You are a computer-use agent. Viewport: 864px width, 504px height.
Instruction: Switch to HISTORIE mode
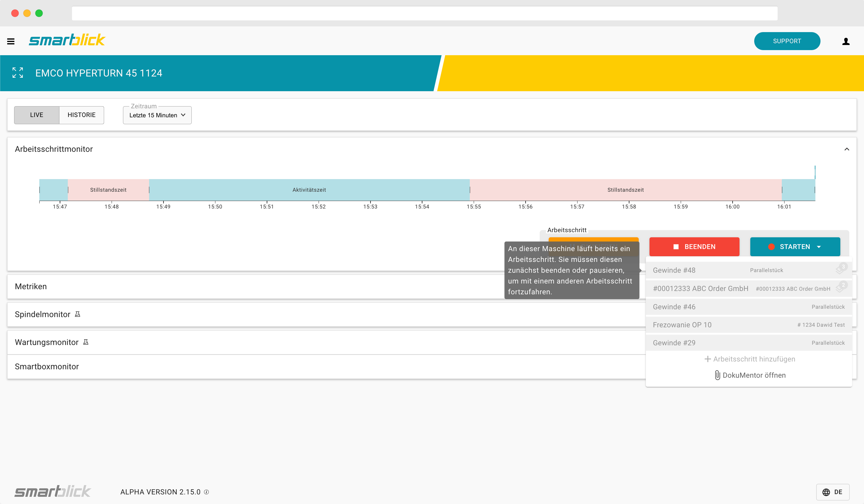81,115
